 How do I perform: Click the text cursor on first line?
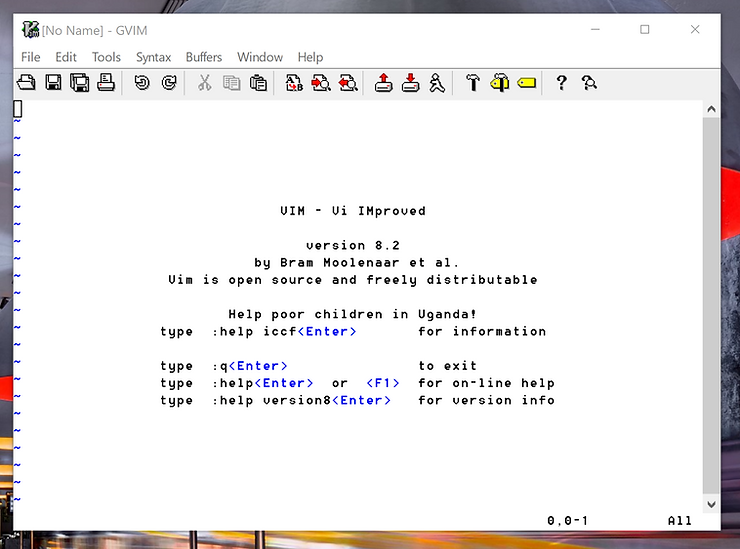[x=17, y=109]
